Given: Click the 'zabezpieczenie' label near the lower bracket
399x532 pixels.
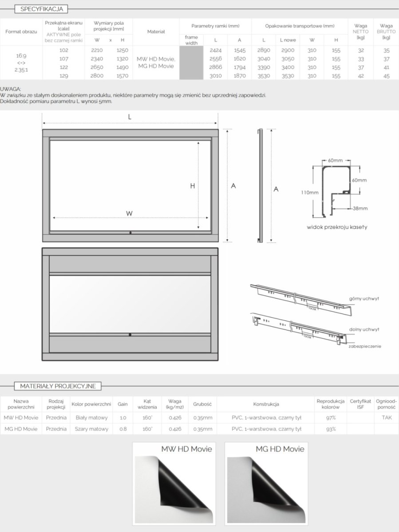Looking at the screenshot, I should coord(365,346).
